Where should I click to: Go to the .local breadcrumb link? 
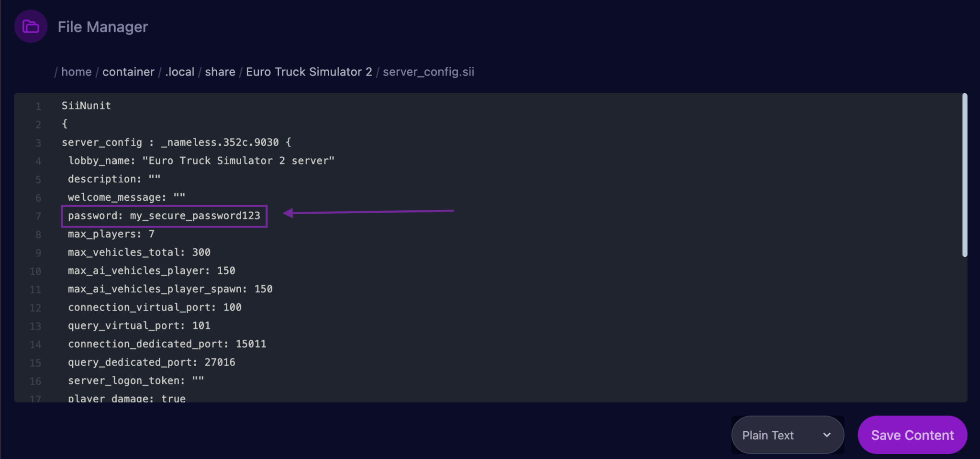pos(179,72)
